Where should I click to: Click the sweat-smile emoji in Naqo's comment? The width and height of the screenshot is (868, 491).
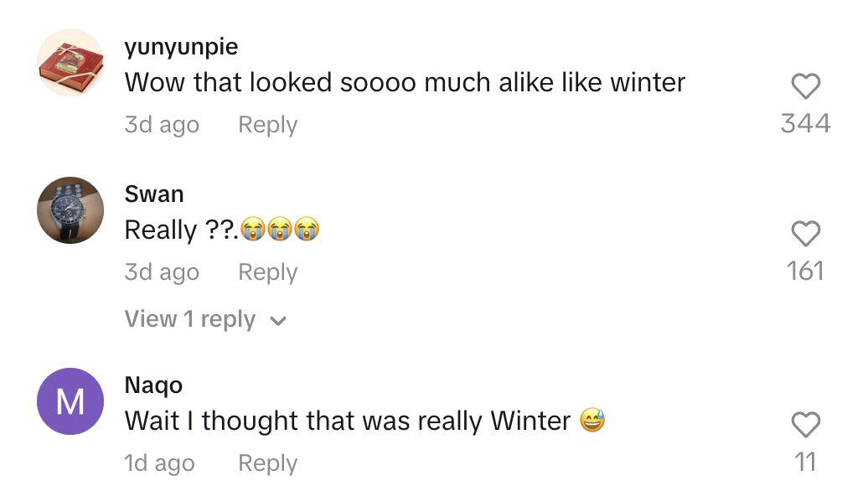[592, 421]
